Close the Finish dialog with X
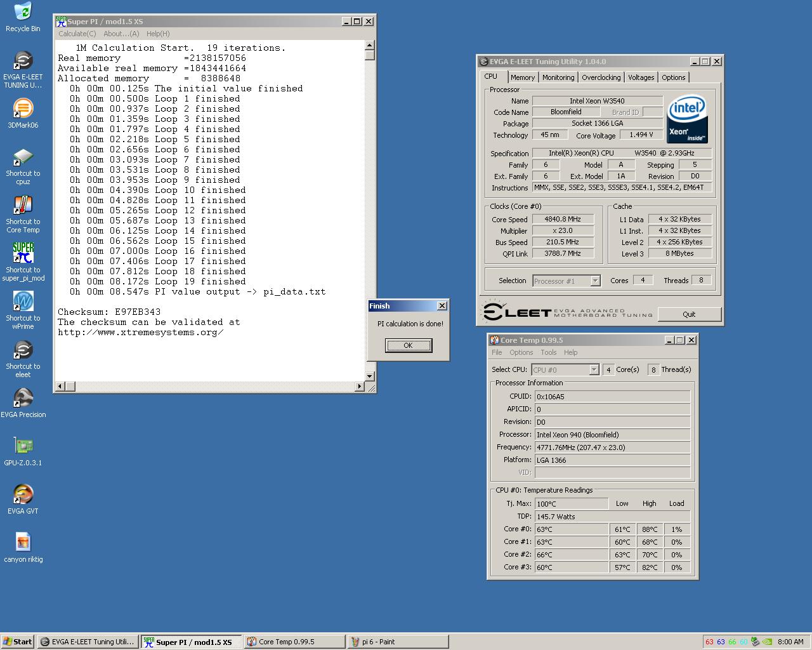This screenshot has height=650, width=812. 442,306
